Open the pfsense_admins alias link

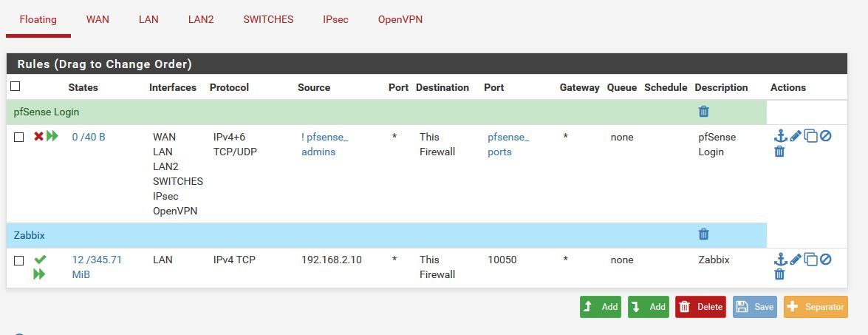coord(325,144)
